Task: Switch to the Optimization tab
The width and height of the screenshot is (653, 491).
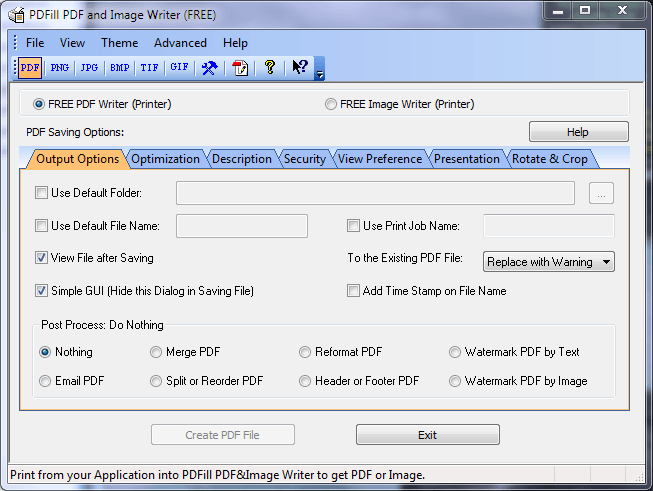Action: click(x=165, y=159)
